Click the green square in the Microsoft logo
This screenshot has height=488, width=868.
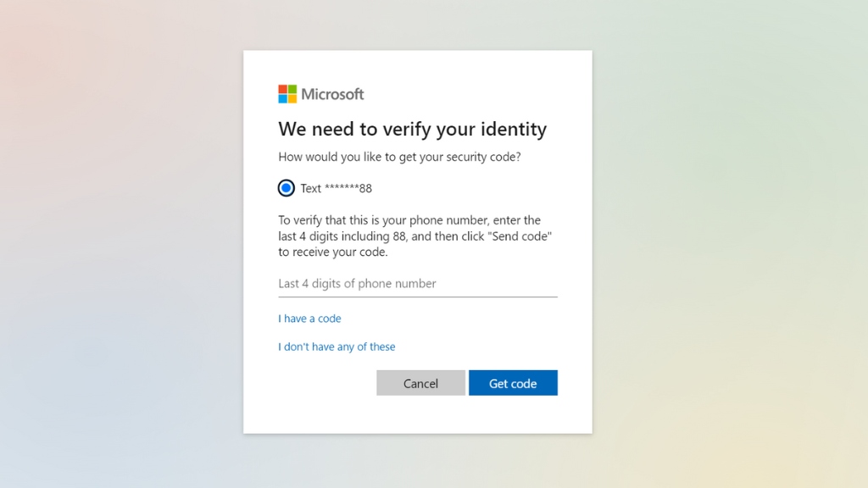(x=292, y=89)
